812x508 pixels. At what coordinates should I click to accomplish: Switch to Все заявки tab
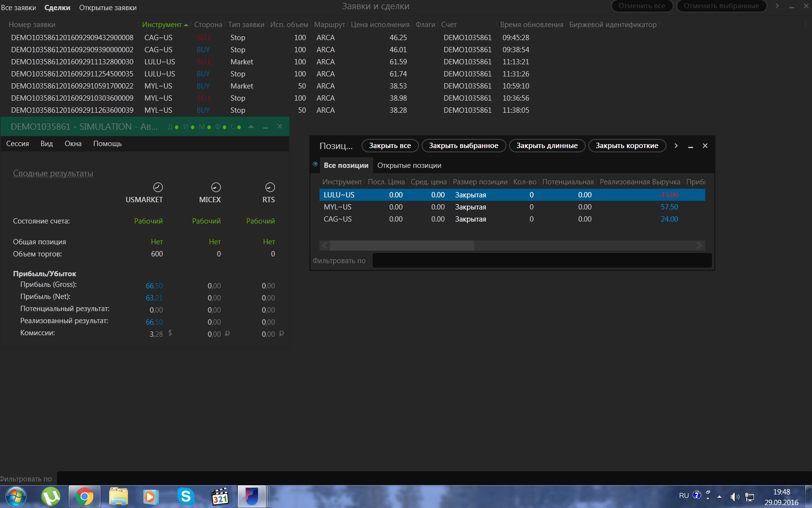point(18,8)
